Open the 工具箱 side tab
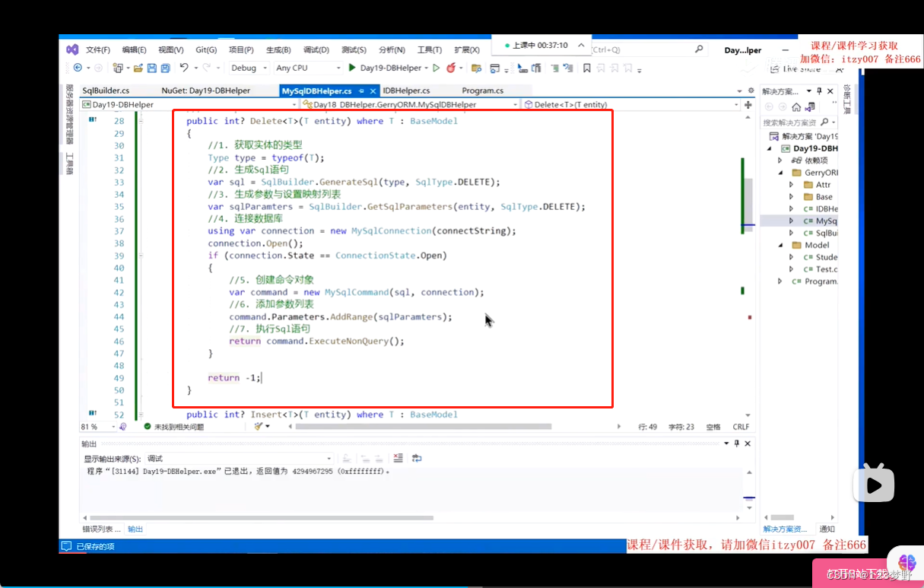Screen dimensions: 924x588 [69, 164]
